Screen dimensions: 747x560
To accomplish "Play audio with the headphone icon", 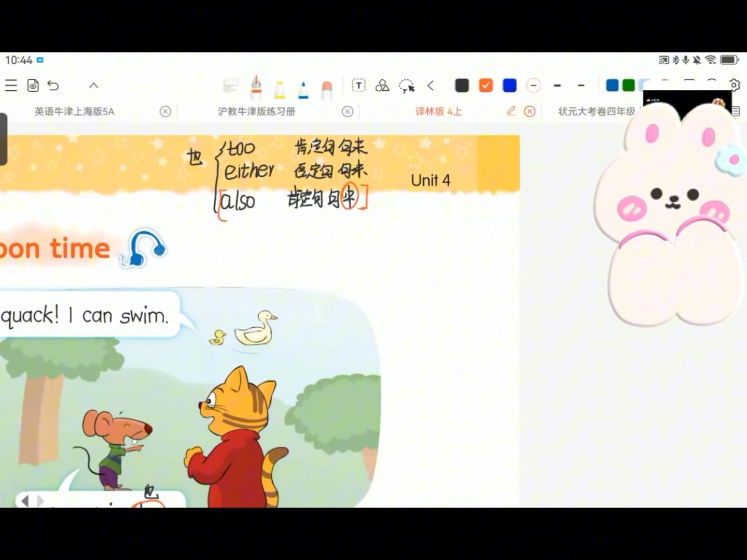I will 143,248.
